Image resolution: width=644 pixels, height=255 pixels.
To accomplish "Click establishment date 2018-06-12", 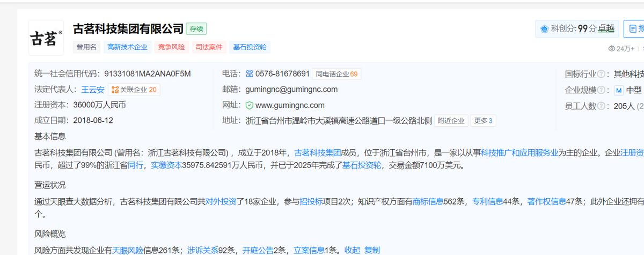I will [93, 120].
